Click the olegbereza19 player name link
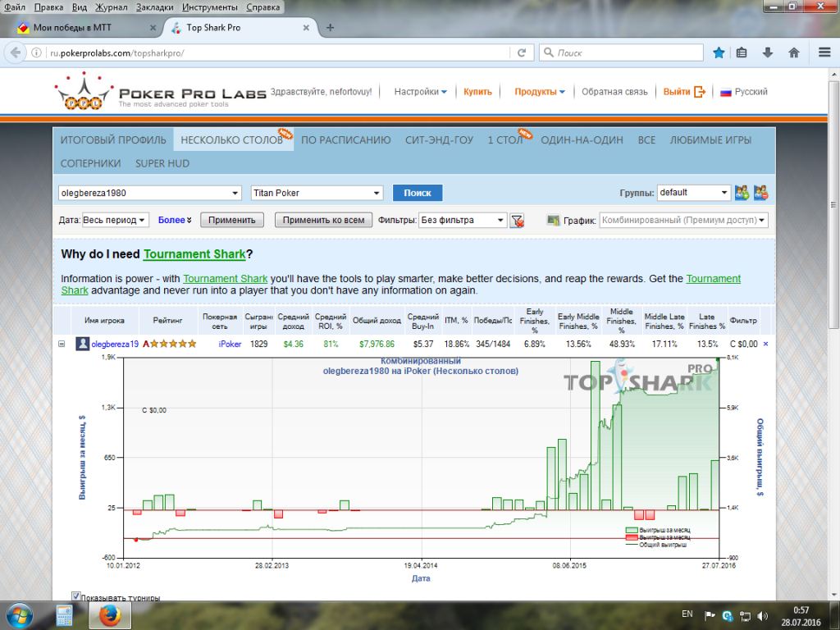The height and width of the screenshot is (630, 840). point(115,344)
